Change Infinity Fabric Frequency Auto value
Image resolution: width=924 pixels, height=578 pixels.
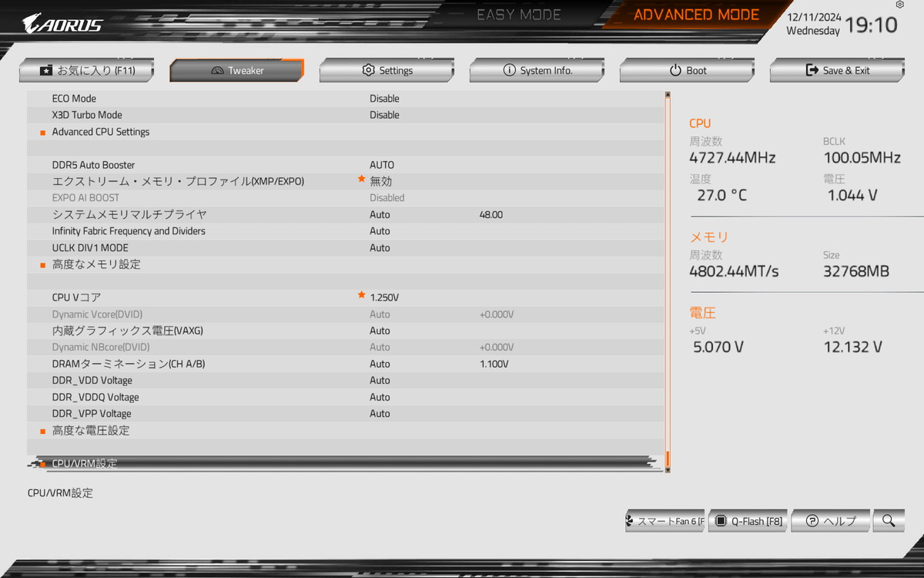[x=380, y=231]
